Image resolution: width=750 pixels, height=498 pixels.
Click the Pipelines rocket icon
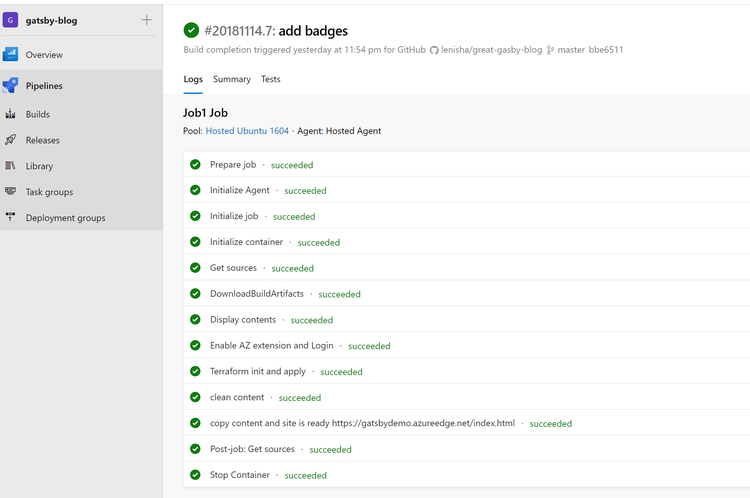[10, 86]
